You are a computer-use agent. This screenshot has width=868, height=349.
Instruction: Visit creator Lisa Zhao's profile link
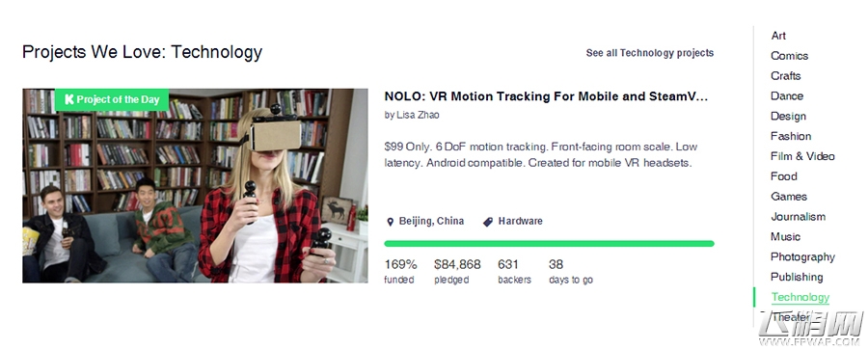tap(418, 115)
